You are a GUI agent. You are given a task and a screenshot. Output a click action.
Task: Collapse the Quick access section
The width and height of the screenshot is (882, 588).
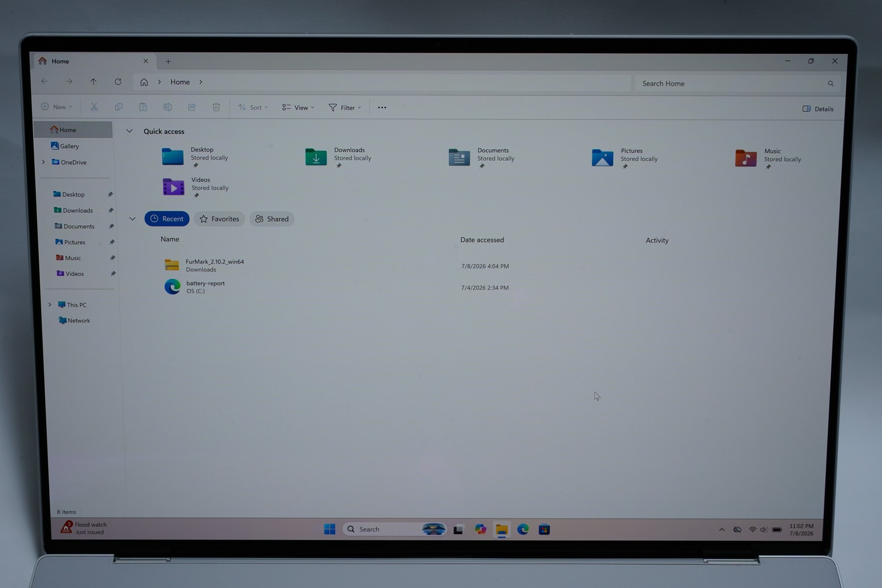coord(130,131)
